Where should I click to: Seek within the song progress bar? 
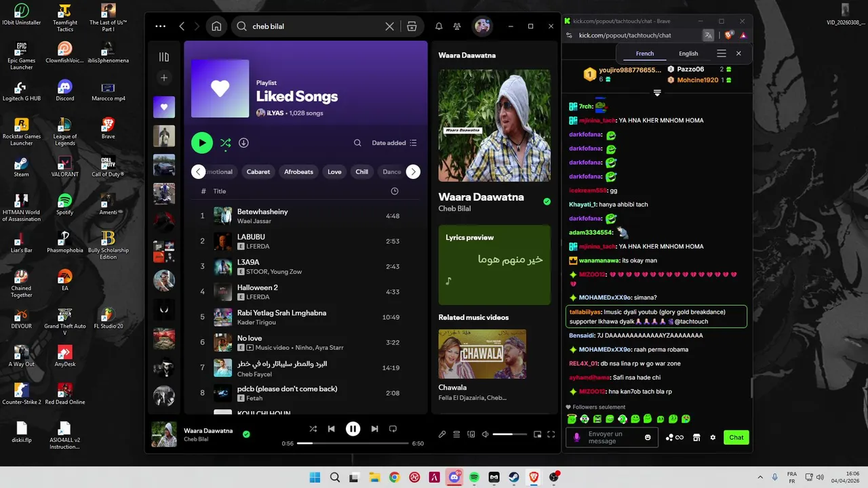tap(353, 443)
